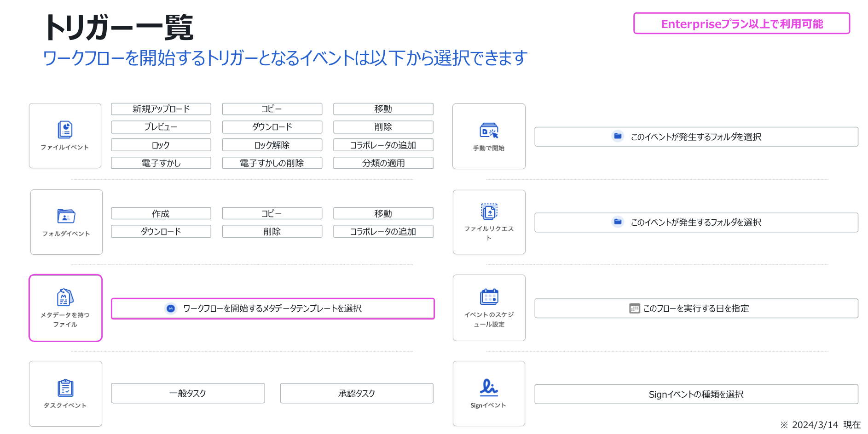Choose the 承認タスク task option
The height and width of the screenshot is (434, 868).
357,394
